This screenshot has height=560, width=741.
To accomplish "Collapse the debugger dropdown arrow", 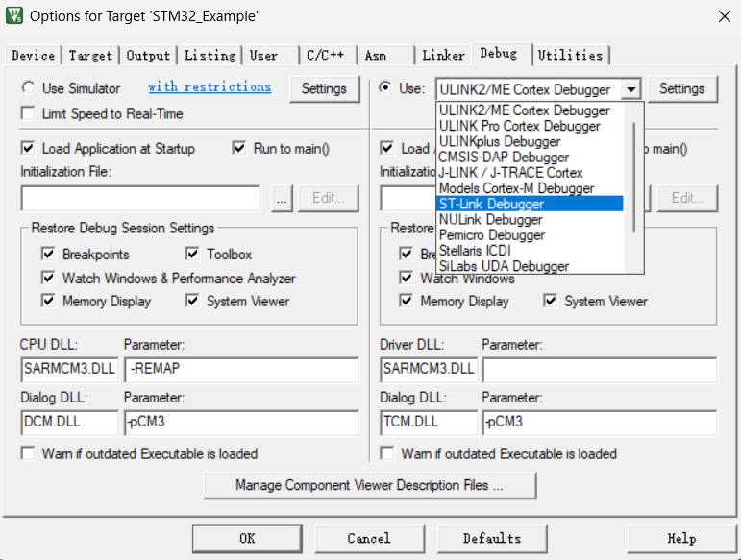I will [630, 89].
